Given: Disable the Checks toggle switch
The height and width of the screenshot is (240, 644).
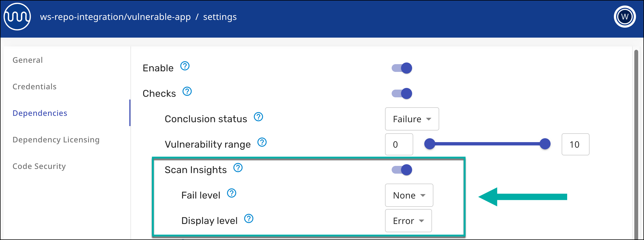Looking at the screenshot, I should 402,93.
